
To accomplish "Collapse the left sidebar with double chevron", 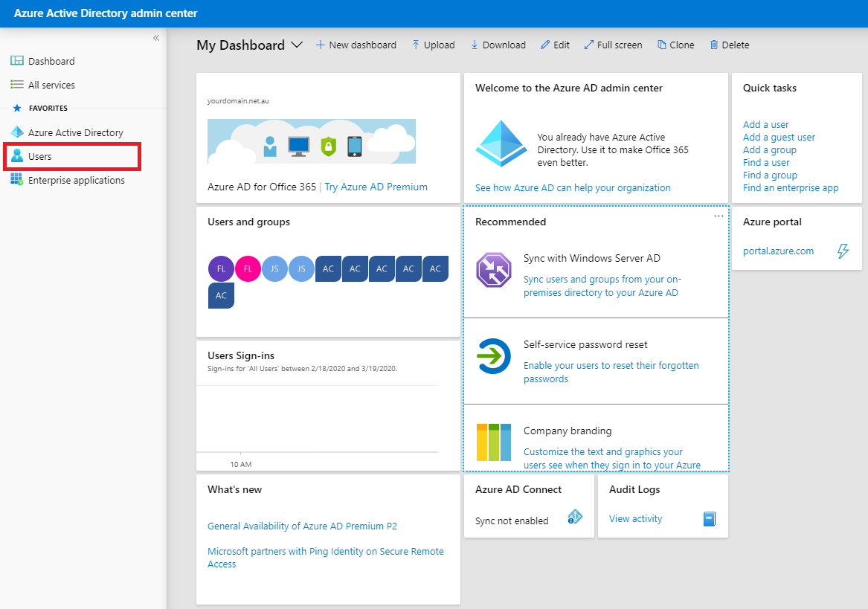I will [156, 38].
